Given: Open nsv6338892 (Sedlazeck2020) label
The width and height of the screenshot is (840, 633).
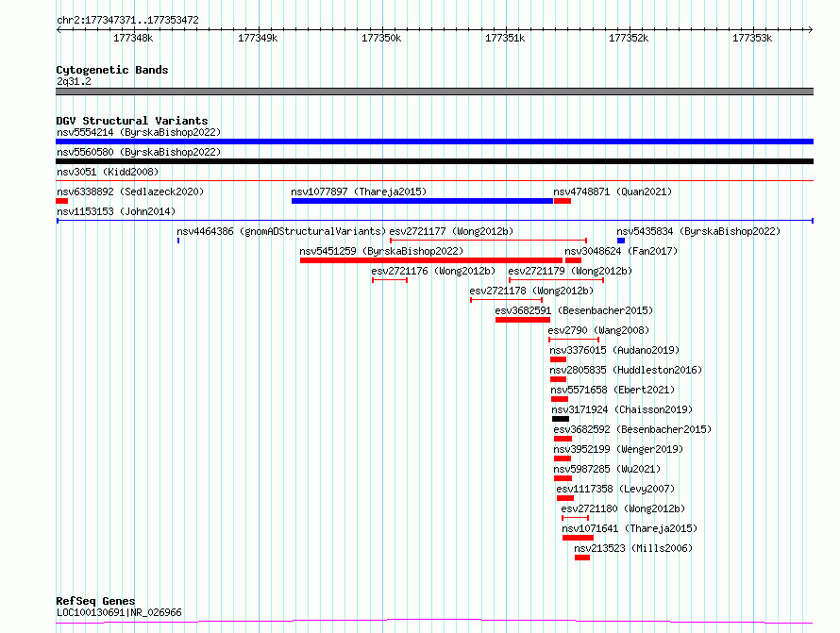Looking at the screenshot, I should click(x=130, y=192).
